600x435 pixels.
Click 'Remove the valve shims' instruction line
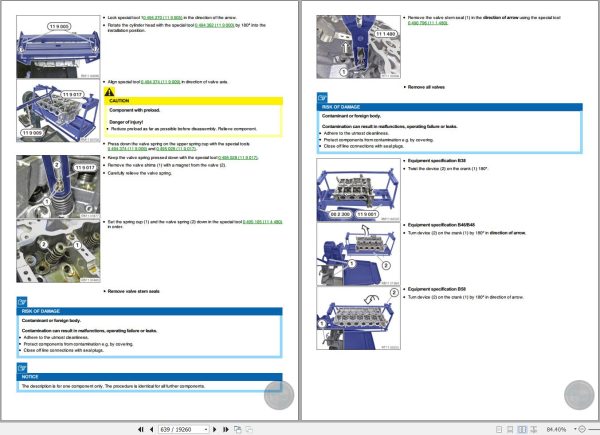167,165
